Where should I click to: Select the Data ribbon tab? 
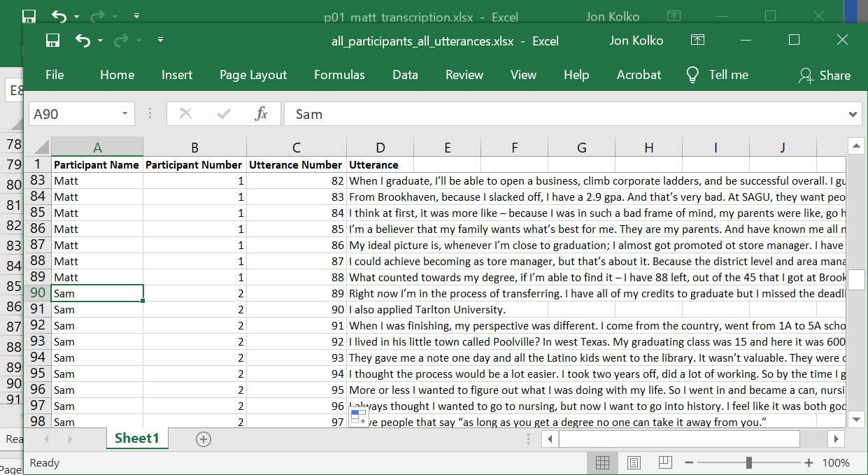coord(405,75)
